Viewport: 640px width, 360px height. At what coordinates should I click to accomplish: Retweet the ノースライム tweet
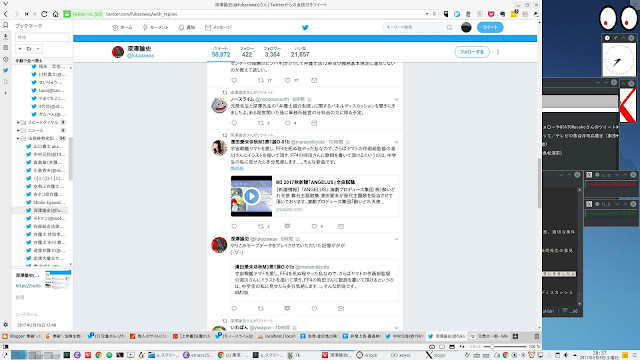[260, 123]
